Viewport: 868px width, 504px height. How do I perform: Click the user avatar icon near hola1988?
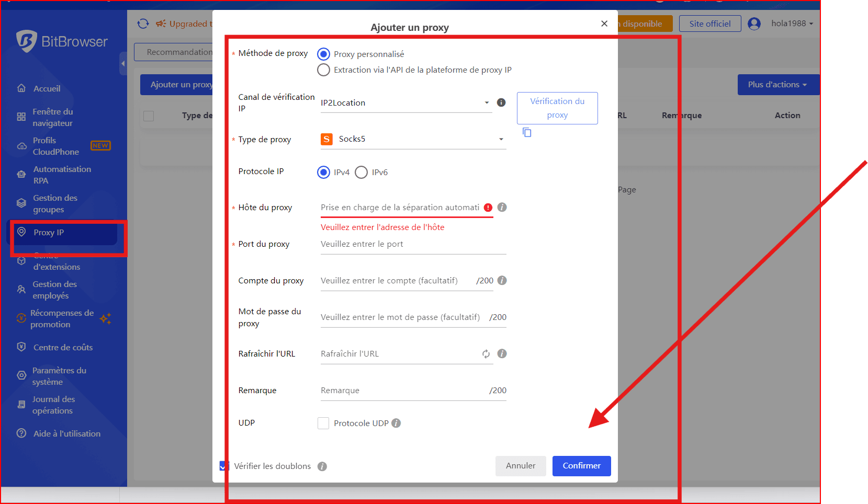(x=754, y=24)
